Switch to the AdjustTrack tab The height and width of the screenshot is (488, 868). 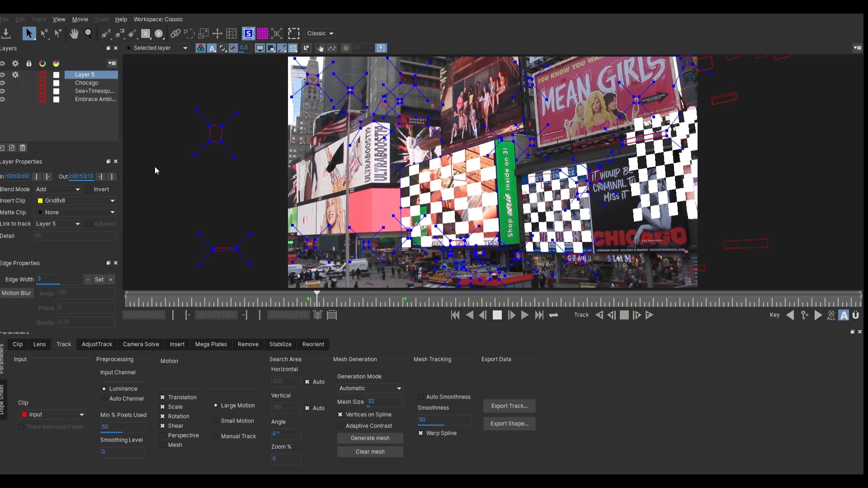pyautogui.click(x=97, y=344)
